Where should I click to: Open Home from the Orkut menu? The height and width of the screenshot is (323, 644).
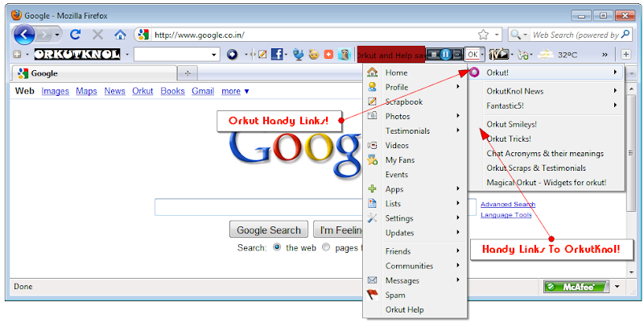pyautogui.click(x=415, y=72)
